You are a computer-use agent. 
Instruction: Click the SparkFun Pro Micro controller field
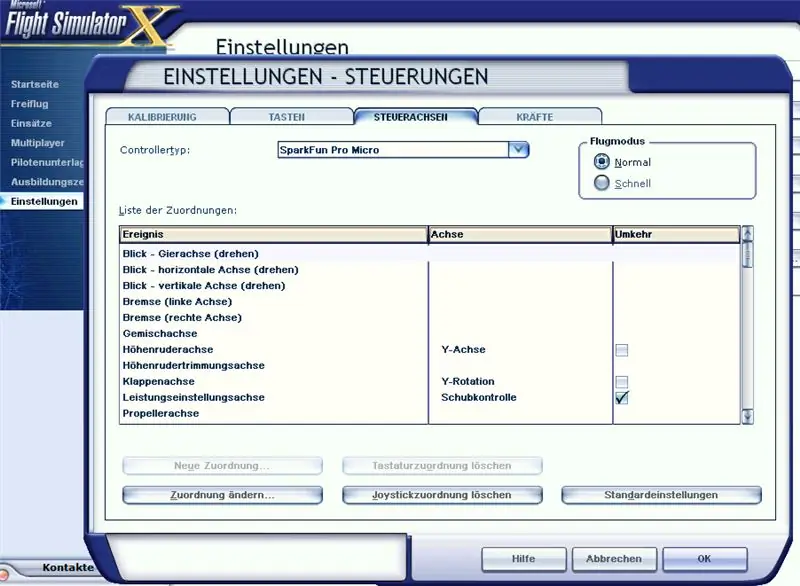click(393, 149)
